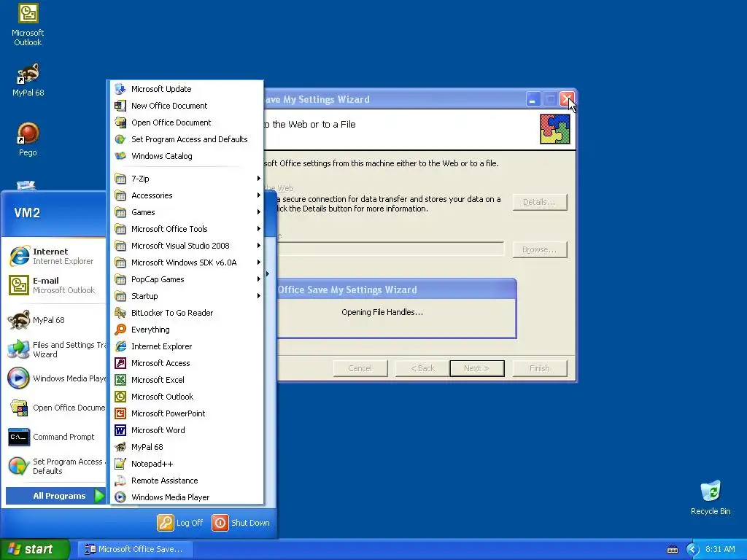The image size is (747, 560).
Task: Select Microsoft Office Save taskbar button
Action: [136, 549]
